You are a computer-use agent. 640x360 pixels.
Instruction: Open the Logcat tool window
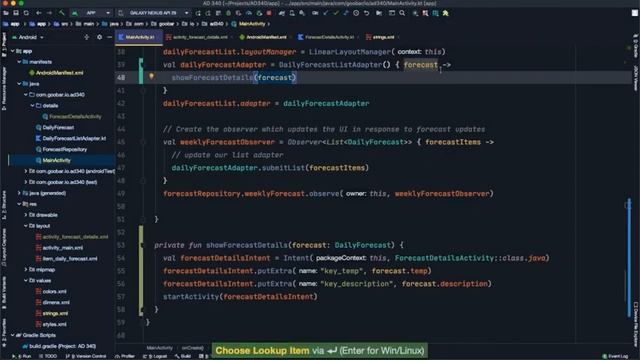[156, 356]
